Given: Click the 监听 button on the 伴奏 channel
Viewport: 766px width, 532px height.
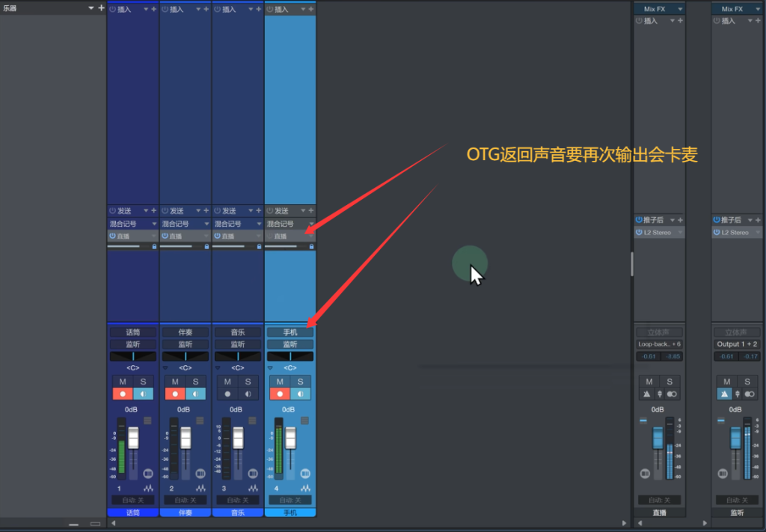Looking at the screenshot, I should pyautogui.click(x=186, y=343).
